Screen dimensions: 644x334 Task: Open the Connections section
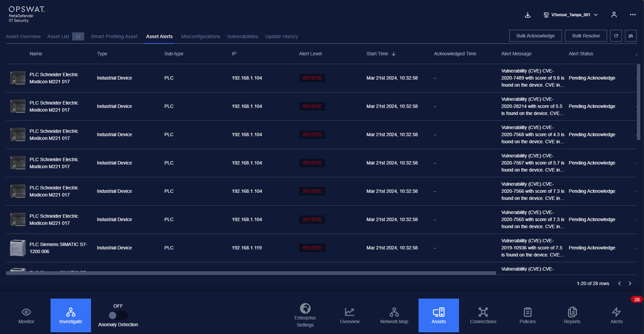(x=483, y=315)
